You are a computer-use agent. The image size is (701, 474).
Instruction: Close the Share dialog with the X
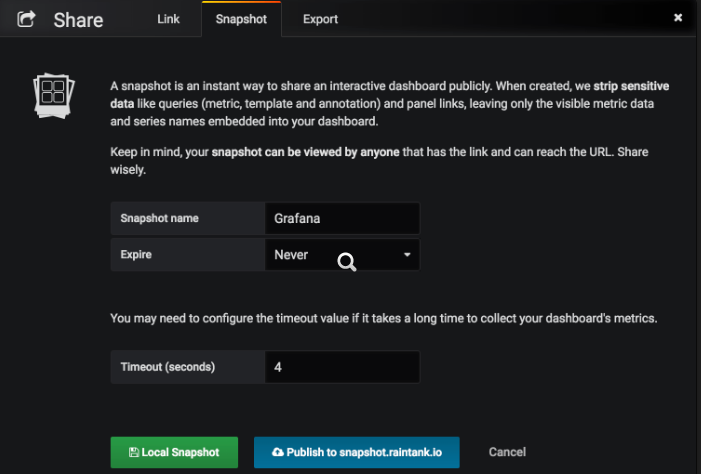679,18
